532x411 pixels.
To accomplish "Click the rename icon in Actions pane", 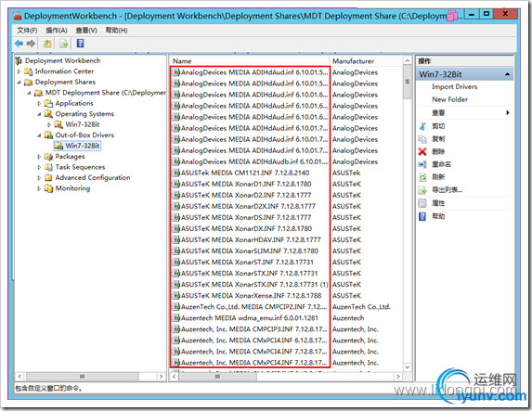I will click(422, 164).
